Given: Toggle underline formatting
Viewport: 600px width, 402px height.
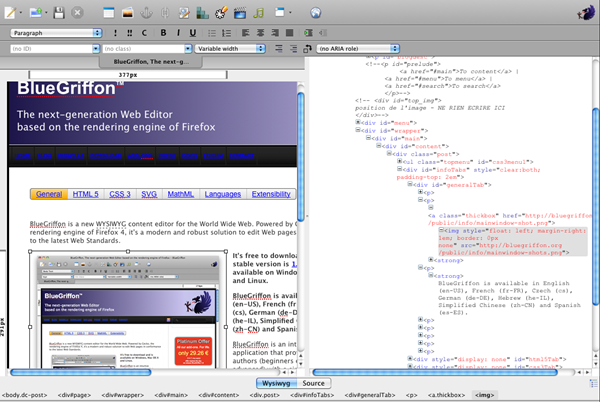Looking at the screenshot, I should [x=192, y=33].
